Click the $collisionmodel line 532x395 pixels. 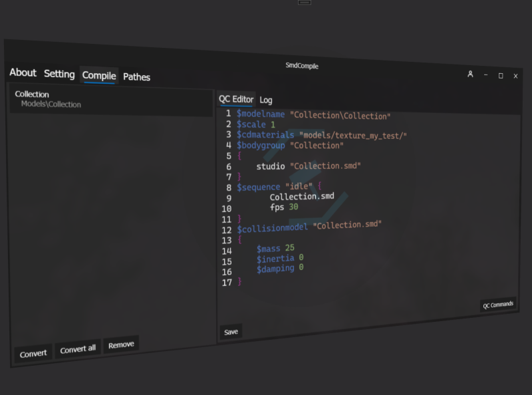click(x=309, y=227)
